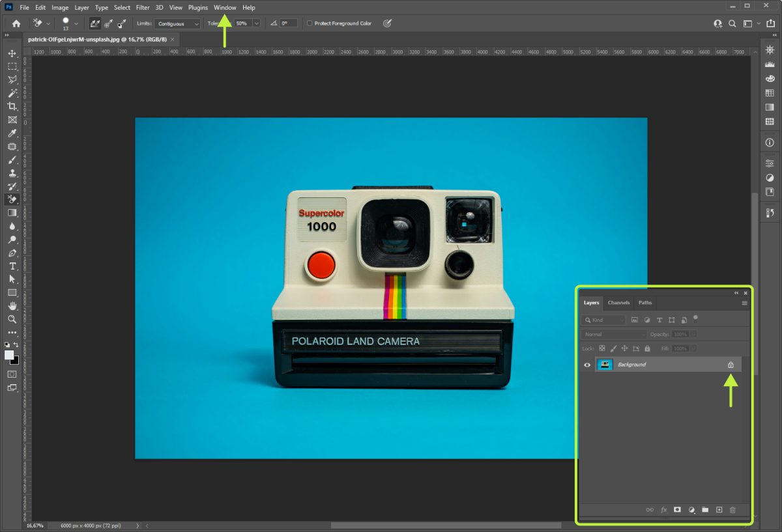
Task: Select the Crop tool
Action: click(12, 106)
